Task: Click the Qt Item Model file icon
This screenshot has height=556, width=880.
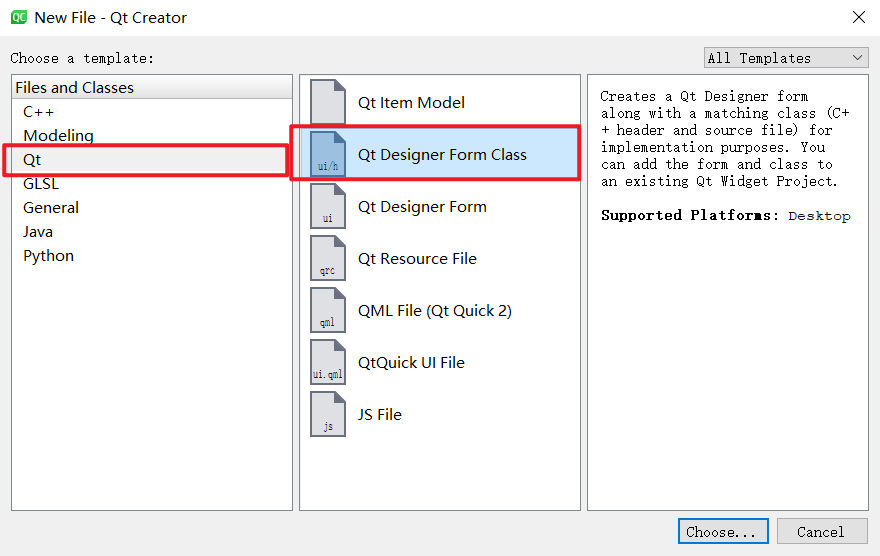Action: (328, 102)
